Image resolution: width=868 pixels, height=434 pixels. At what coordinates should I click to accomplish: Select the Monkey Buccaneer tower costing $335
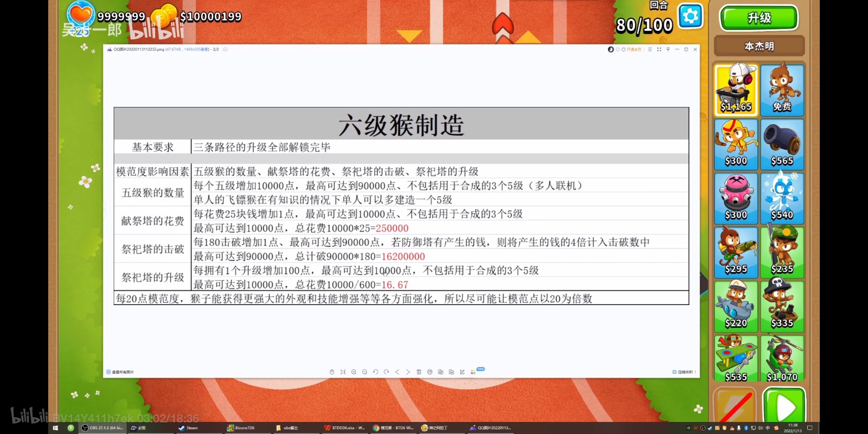782,306
